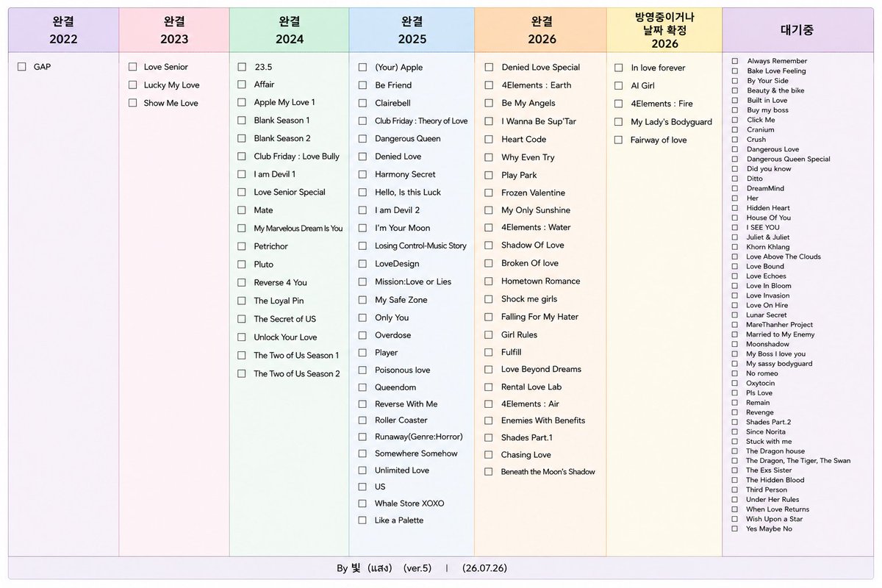The width and height of the screenshot is (882, 588).
Task: Click the '(26.07.26)' footer date
Action: click(x=484, y=568)
